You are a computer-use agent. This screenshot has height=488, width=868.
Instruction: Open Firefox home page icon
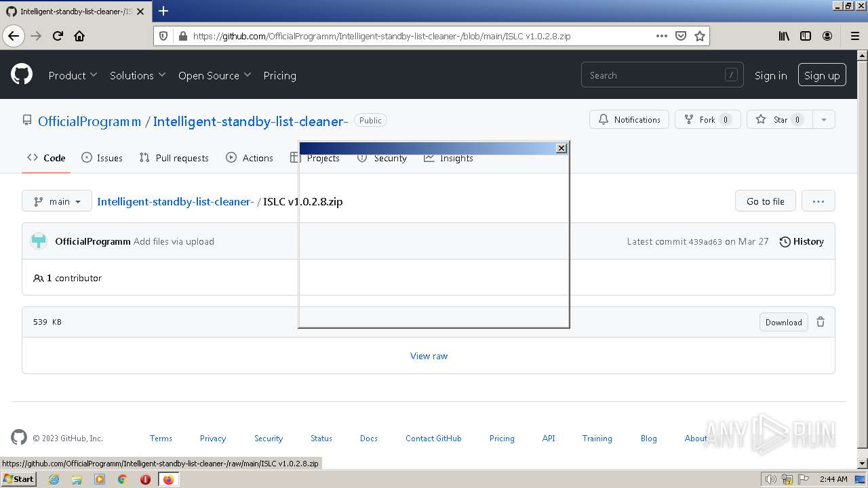[79, 36]
